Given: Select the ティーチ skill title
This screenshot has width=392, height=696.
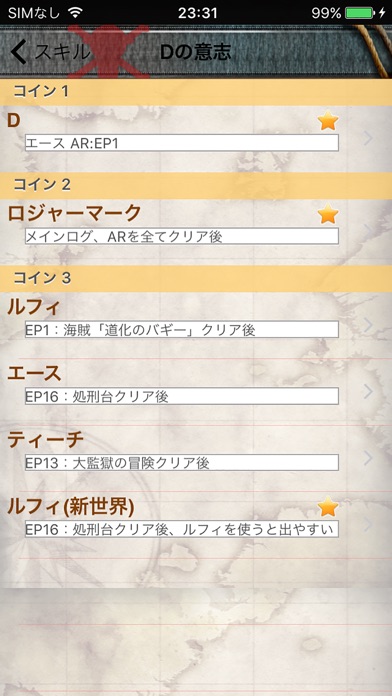Looking at the screenshot, I should click(45, 440).
